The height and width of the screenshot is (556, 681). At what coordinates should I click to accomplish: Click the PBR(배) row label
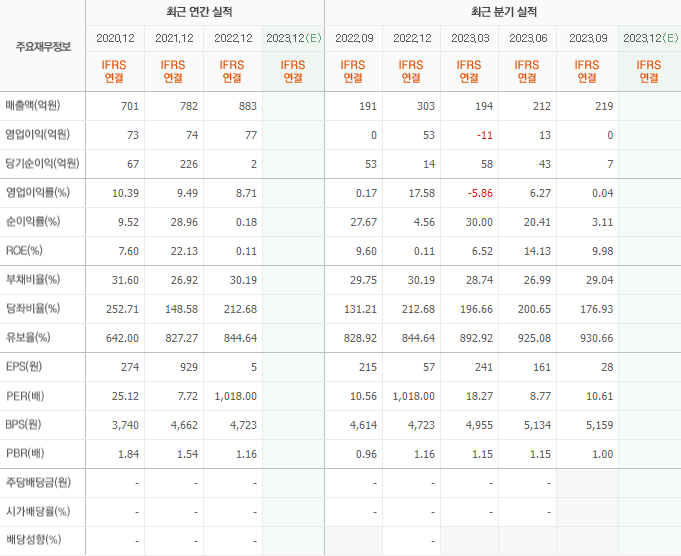25,453
